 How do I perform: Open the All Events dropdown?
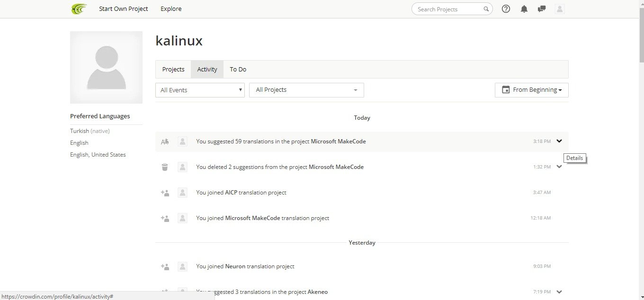[200, 90]
